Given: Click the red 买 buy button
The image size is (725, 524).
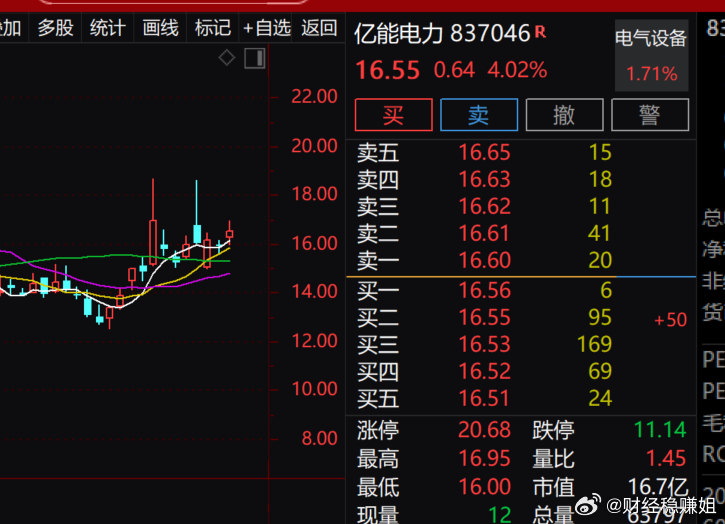Looking at the screenshot, I should [x=393, y=115].
